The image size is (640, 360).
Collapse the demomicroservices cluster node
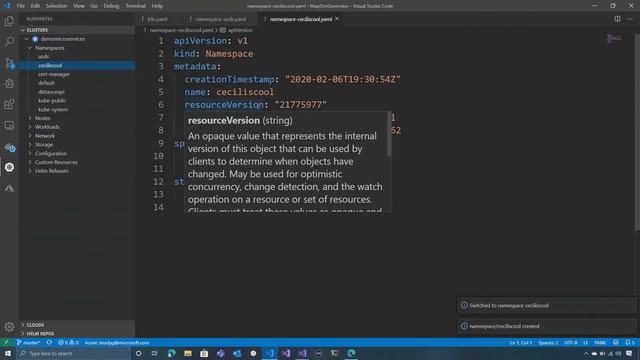(27, 39)
